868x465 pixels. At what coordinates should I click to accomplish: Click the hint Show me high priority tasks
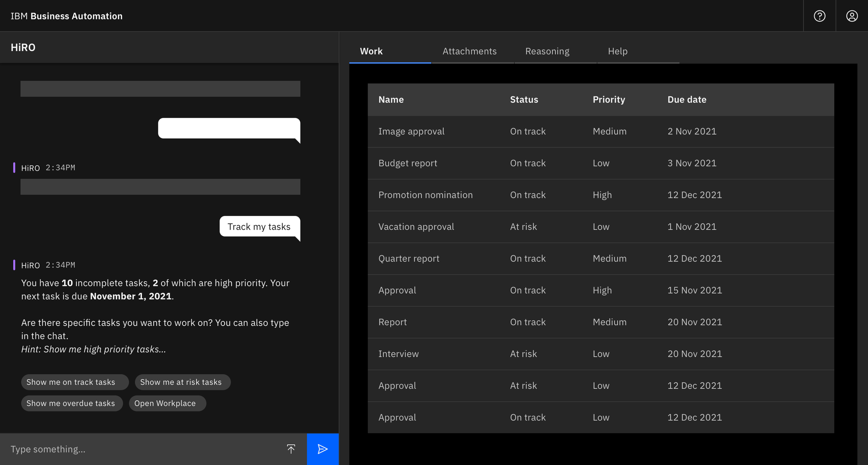tap(93, 349)
